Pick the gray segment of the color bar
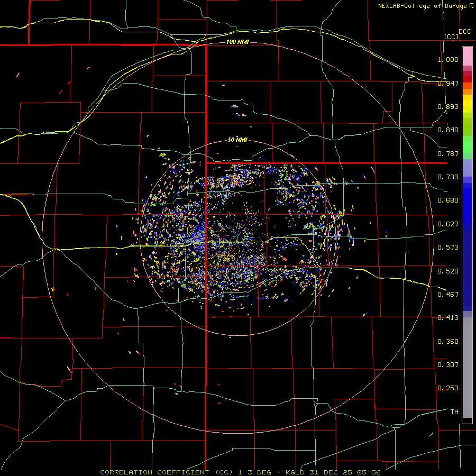 [467, 368]
